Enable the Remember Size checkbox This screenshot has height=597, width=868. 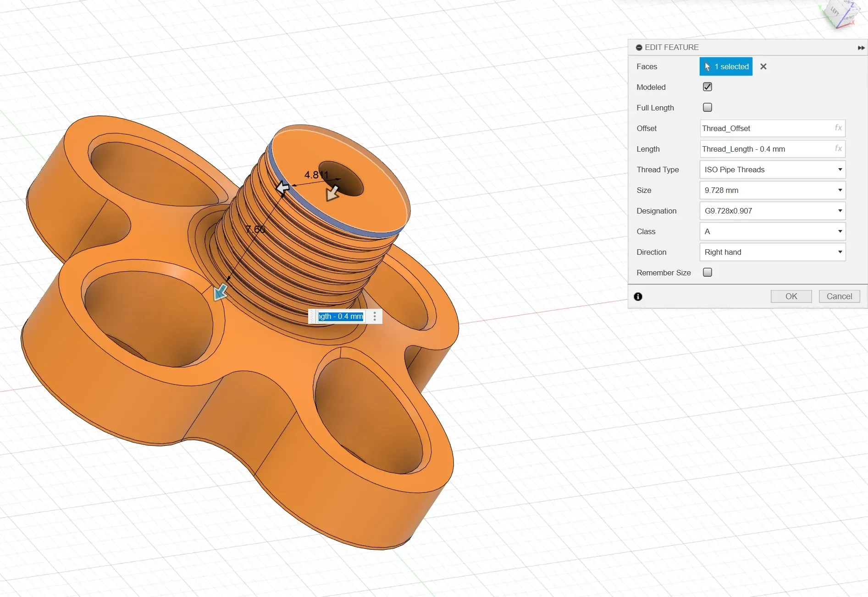coord(708,272)
